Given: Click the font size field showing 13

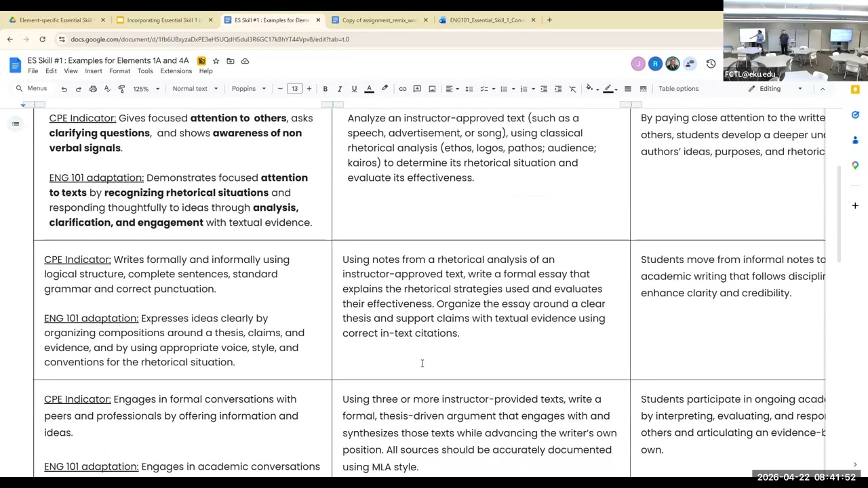Looking at the screenshot, I should point(294,89).
